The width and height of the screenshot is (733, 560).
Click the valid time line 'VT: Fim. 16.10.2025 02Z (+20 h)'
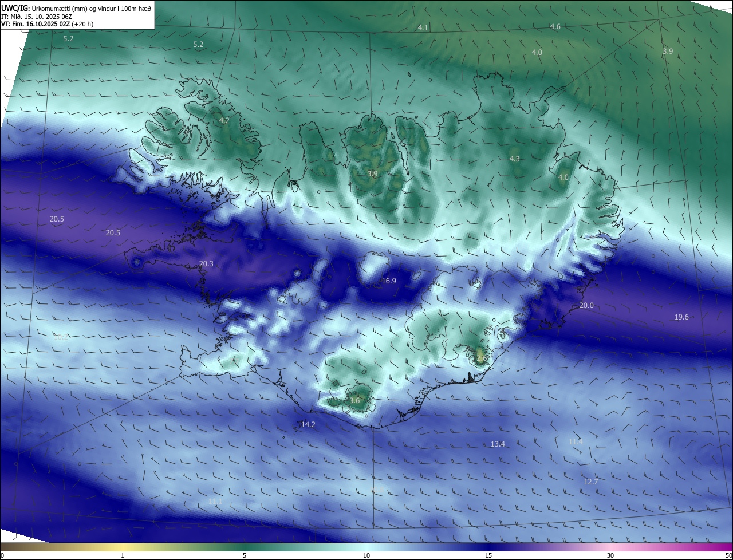coord(47,24)
